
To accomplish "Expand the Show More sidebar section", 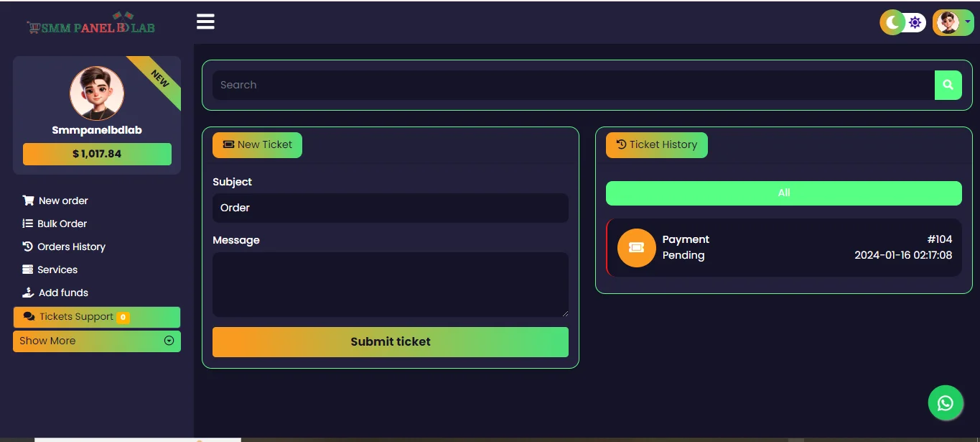I will [96, 341].
